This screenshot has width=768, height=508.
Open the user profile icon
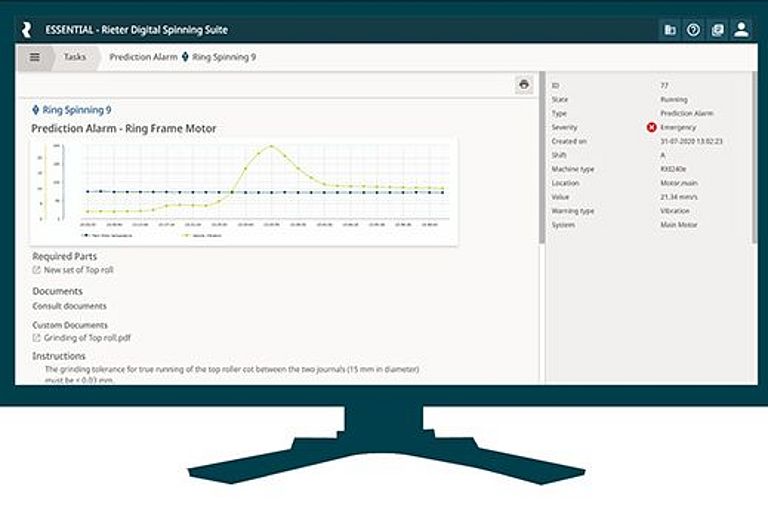(x=741, y=30)
